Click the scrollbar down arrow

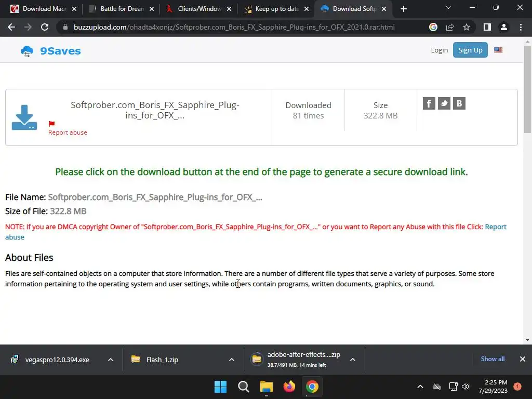[527, 340]
